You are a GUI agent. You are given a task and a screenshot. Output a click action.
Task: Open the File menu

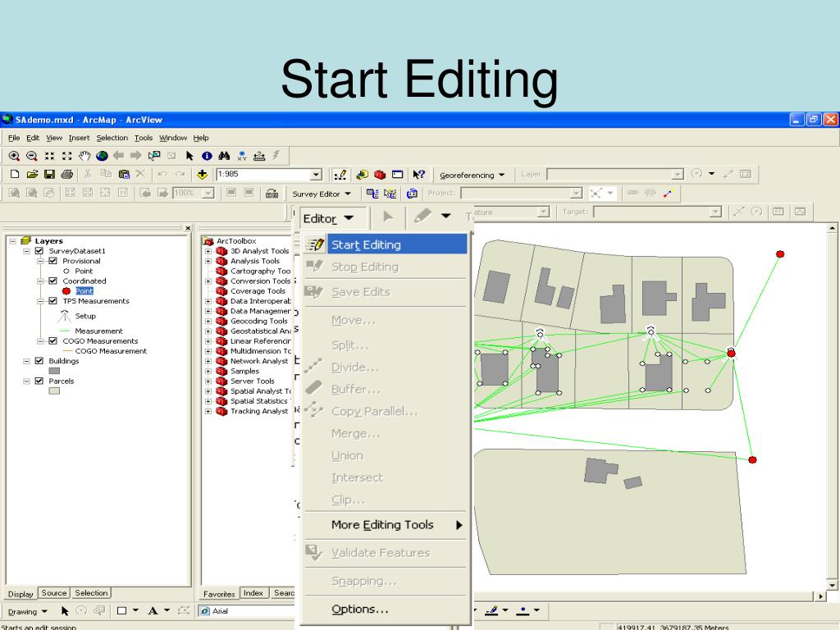click(x=14, y=138)
